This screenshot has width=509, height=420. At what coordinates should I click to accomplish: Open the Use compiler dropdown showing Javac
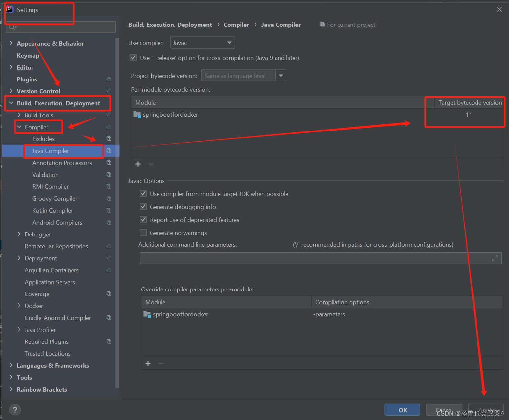tap(229, 42)
